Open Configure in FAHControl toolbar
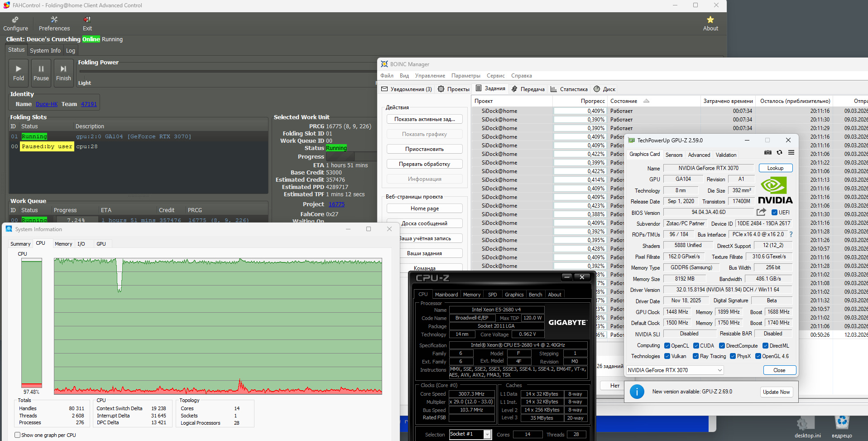Viewport: 868px width, 441px height. click(x=15, y=24)
